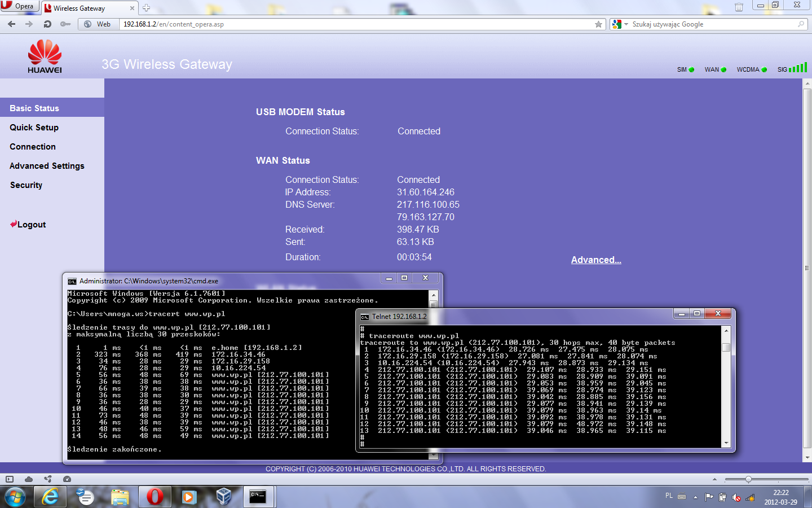Open the device tray icon next to flag
Image resolution: width=812 pixels, height=508 pixels.
[722, 497]
